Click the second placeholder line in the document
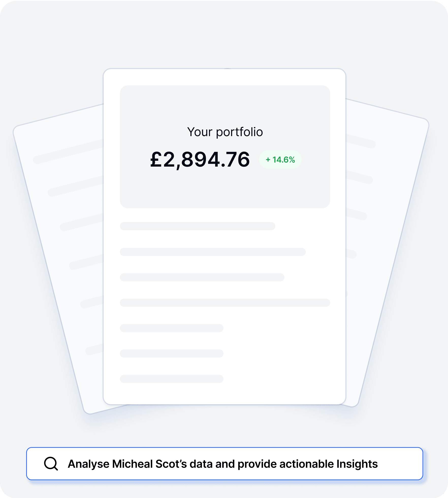This screenshot has width=448, height=498. pyautogui.click(x=213, y=252)
